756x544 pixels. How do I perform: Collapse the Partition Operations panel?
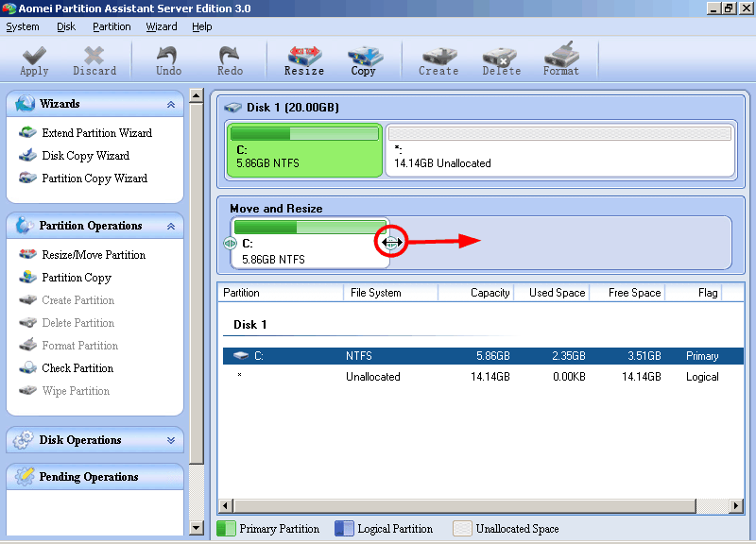(172, 226)
